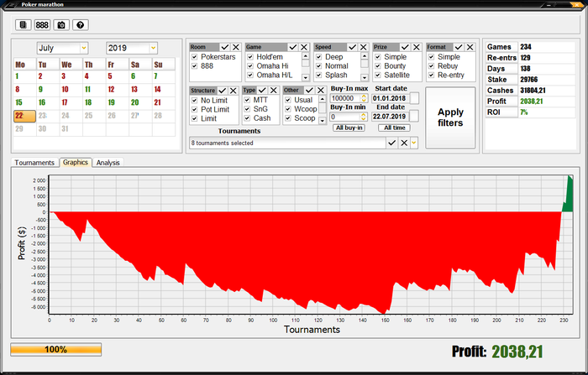The image size is (588, 375).
Task: Check all in Game filter
Action: pos(293,47)
